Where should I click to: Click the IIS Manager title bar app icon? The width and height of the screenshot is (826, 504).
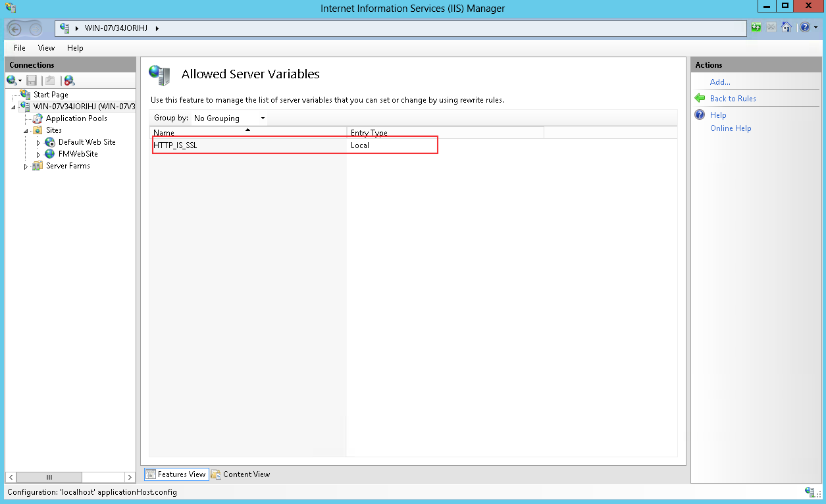click(11, 8)
